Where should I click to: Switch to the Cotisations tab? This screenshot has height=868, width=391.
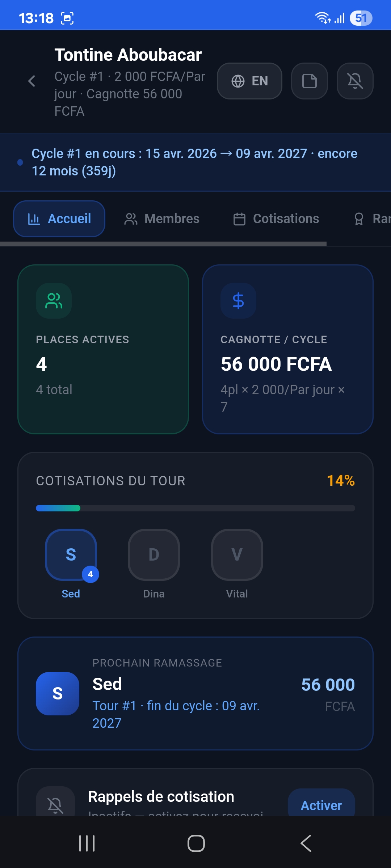click(276, 219)
